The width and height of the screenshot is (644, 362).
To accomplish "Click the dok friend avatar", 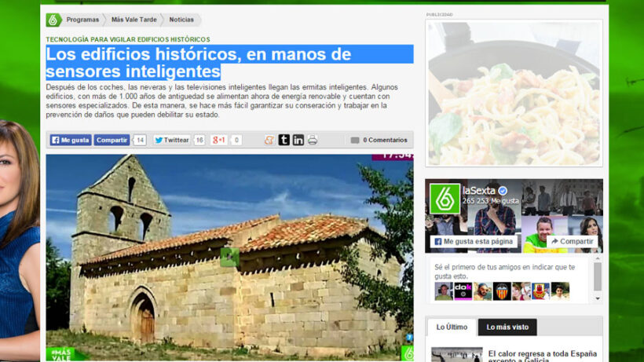I will 463,291.
